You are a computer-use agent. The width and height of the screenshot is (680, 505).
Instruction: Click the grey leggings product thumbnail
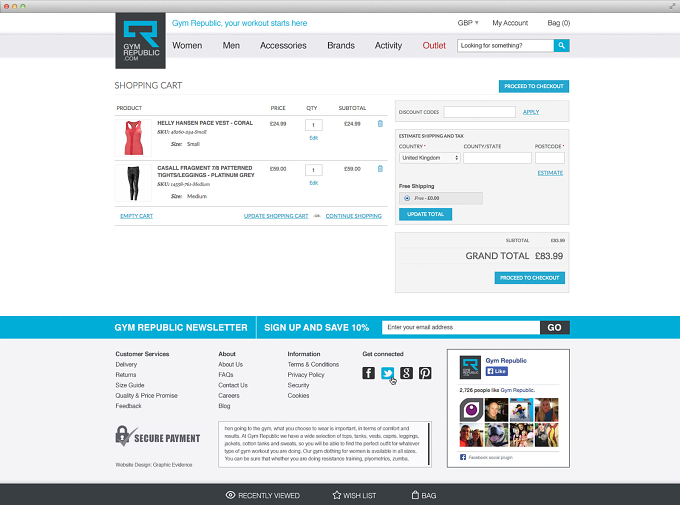[x=133, y=183]
